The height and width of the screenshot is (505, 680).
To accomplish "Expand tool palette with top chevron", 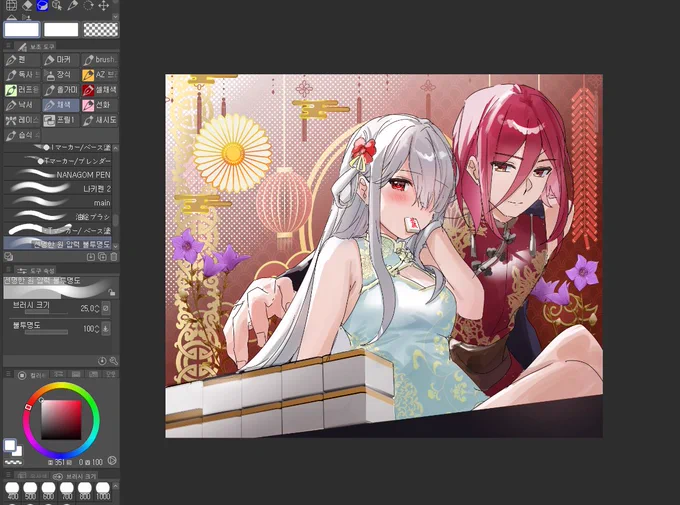I will (x=115, y=16).
